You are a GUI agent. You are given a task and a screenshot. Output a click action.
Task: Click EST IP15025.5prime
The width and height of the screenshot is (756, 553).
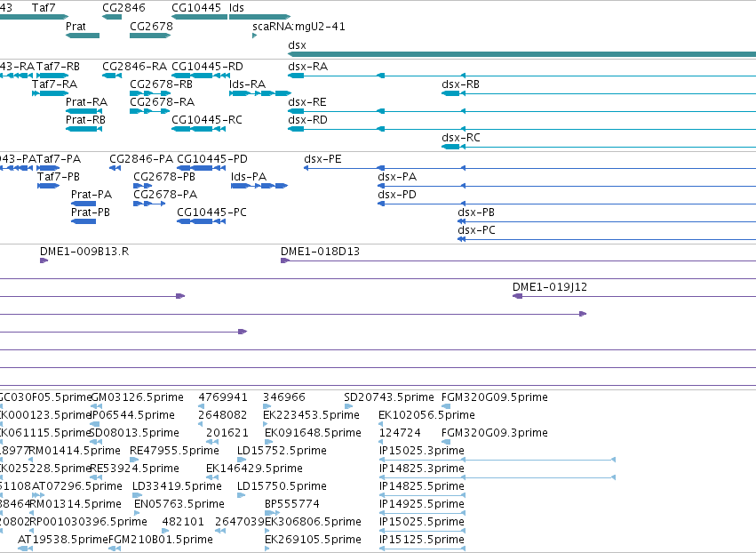(421, 523)
